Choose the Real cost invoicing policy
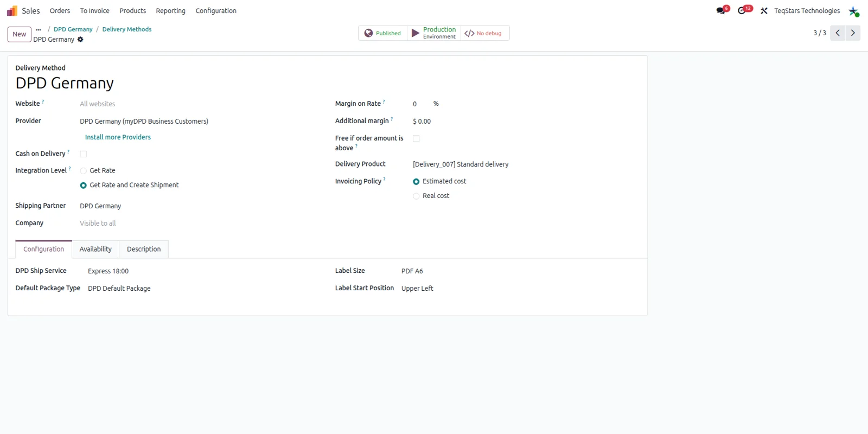Viewport: 868px width, 434px height. [416, 196]
